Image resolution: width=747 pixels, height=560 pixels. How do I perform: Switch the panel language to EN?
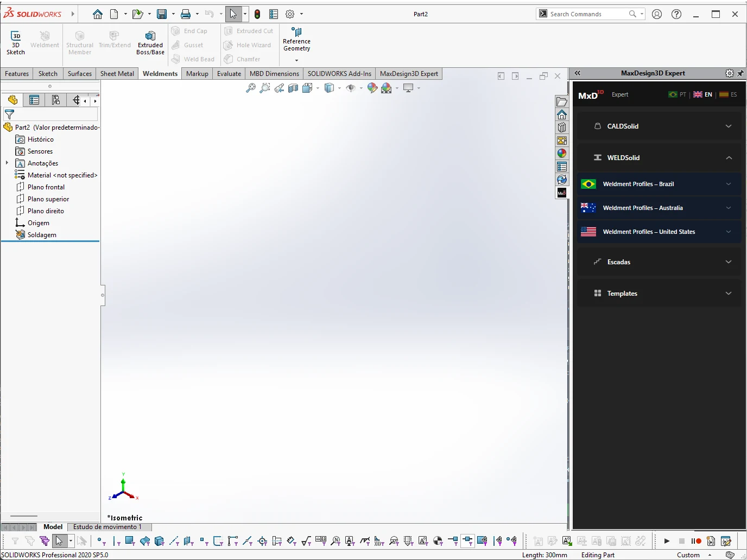tap(702, 94)
